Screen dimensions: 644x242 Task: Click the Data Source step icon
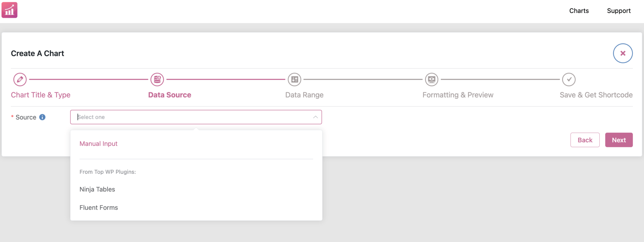tap(157, 80)
